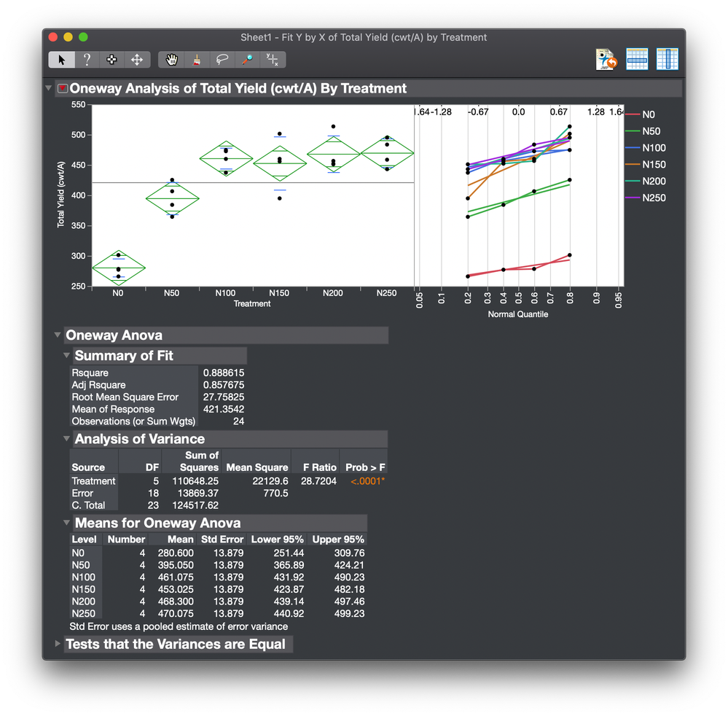Click the Treatment x-axis label

(251, 304)
